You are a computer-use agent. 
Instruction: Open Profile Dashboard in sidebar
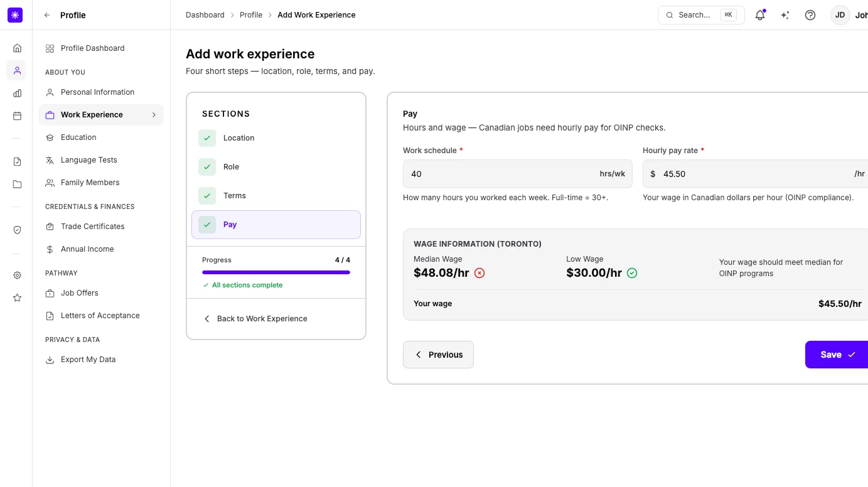point(101,48)
